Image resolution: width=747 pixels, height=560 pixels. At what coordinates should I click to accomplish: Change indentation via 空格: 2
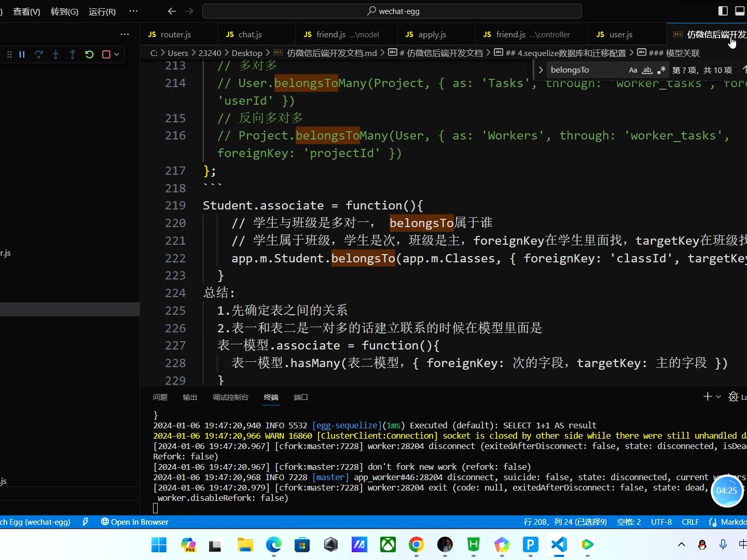(629, 522)
